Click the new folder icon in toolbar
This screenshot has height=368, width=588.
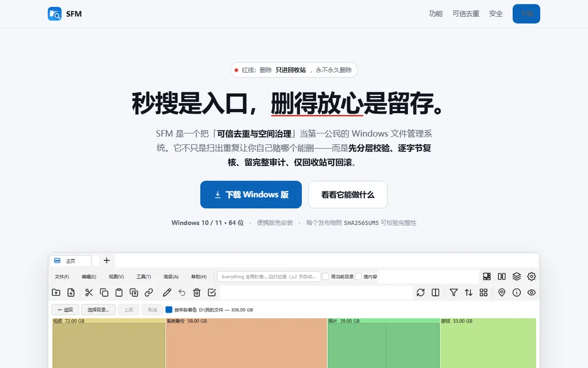point(56,292)
